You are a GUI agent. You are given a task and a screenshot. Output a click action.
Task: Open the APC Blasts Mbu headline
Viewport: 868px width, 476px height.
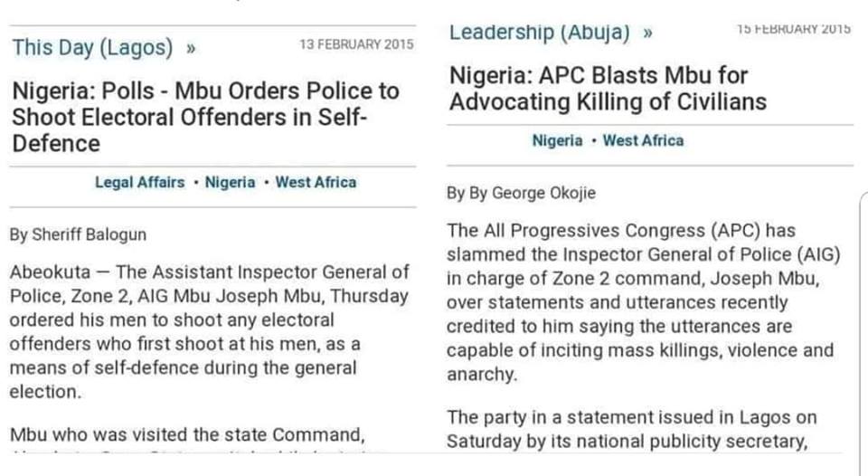pos(608,89)
